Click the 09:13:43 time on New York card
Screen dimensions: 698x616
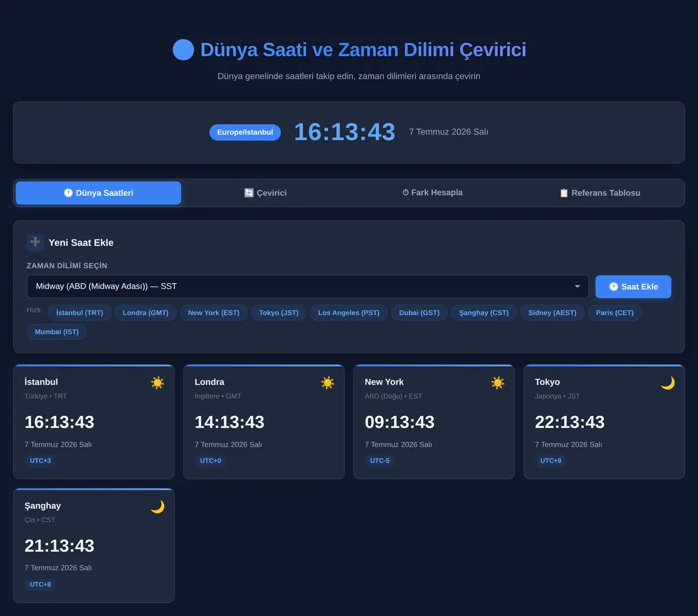click(400, 422)
